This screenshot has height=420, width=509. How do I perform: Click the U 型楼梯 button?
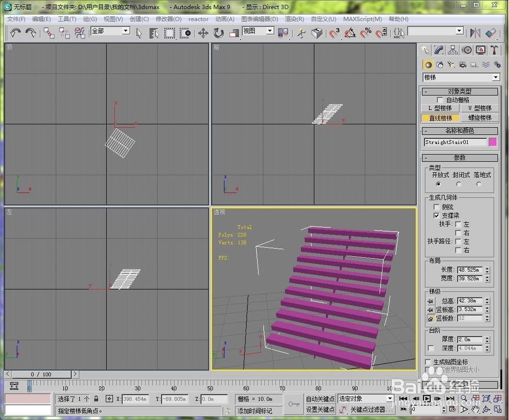click(480, 108)
